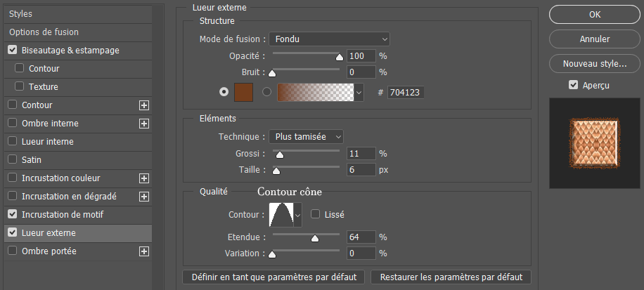Expand the gradient picker dropdown arrow
The image size is (644, 290).
(359, 92)
